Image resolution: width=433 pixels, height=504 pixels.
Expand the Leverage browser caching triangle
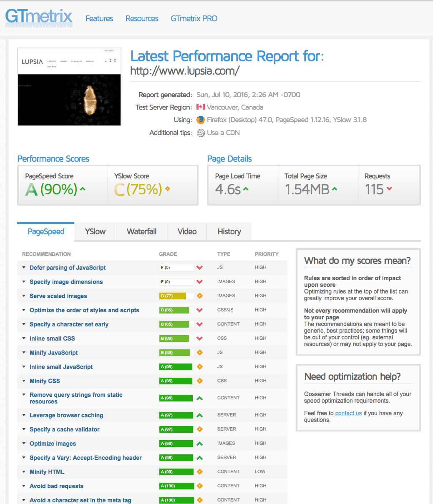click(24, 415)
